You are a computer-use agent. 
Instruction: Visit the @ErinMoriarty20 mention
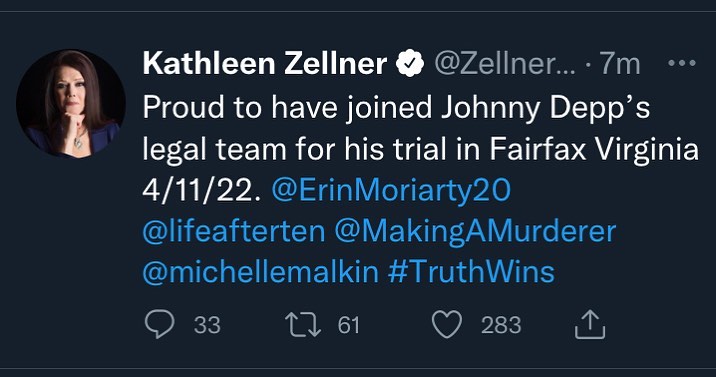click(x=391, y=191)
